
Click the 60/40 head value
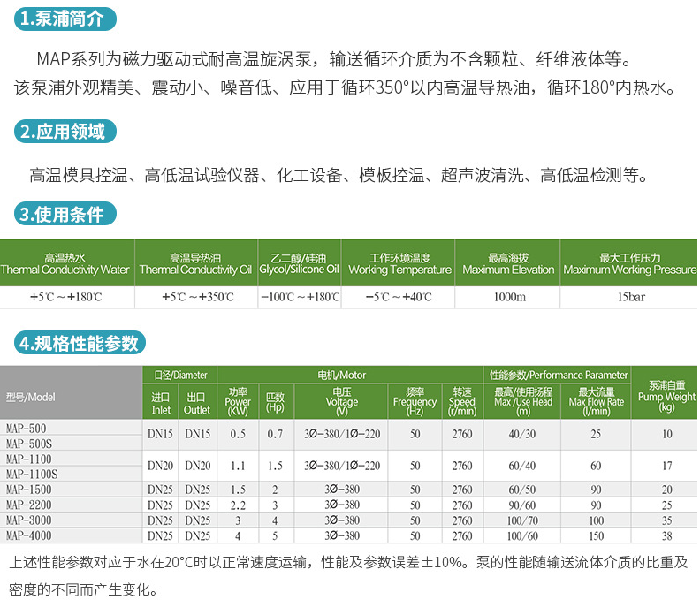[x=522, y=466]
